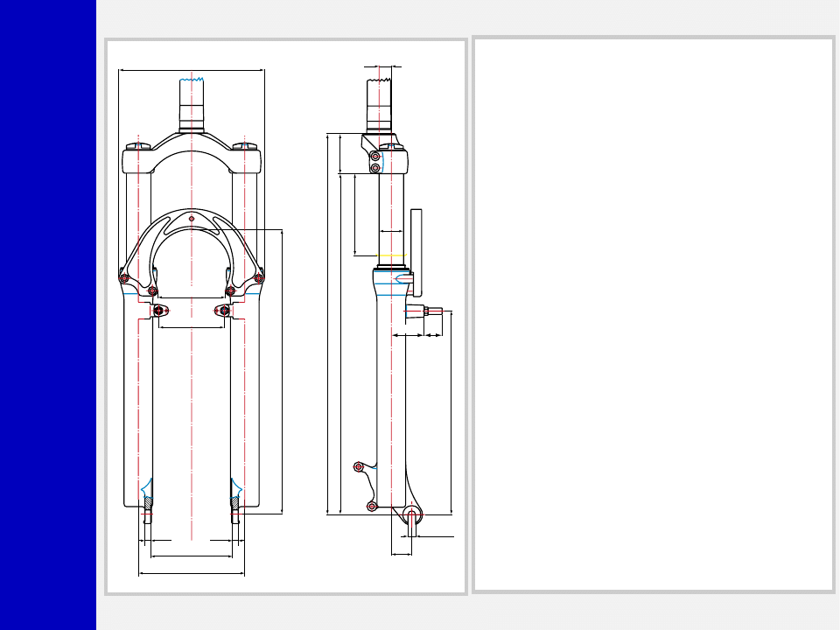Click the empty white panel on the right

click(x=653, y=315)
